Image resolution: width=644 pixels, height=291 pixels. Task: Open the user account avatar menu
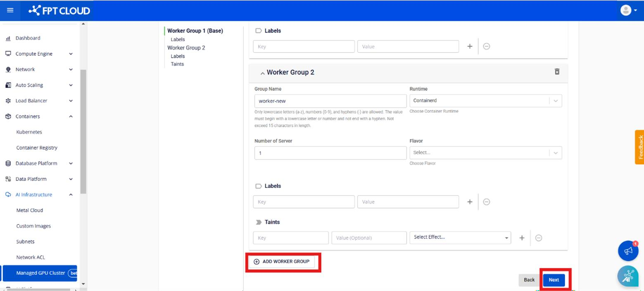coord(628,10)
